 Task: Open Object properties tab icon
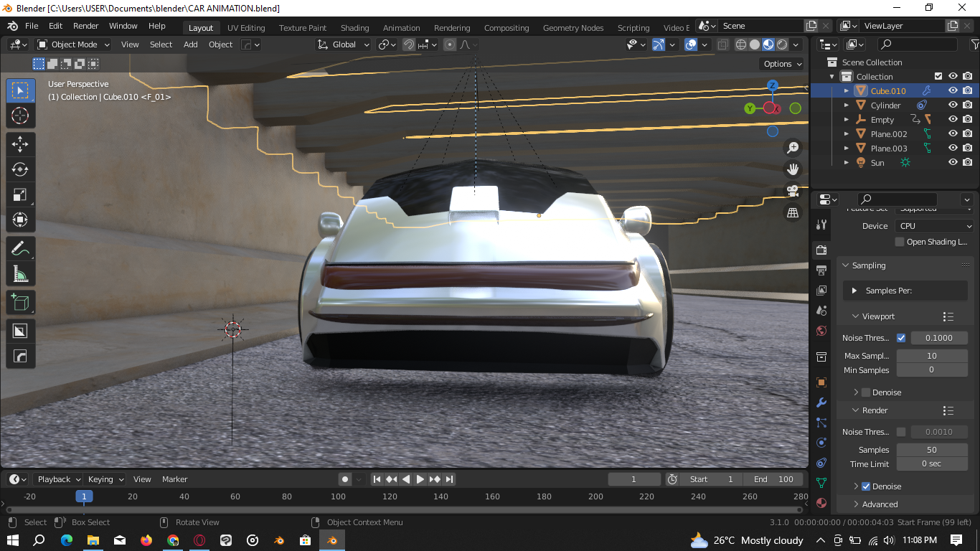(821, 382)
